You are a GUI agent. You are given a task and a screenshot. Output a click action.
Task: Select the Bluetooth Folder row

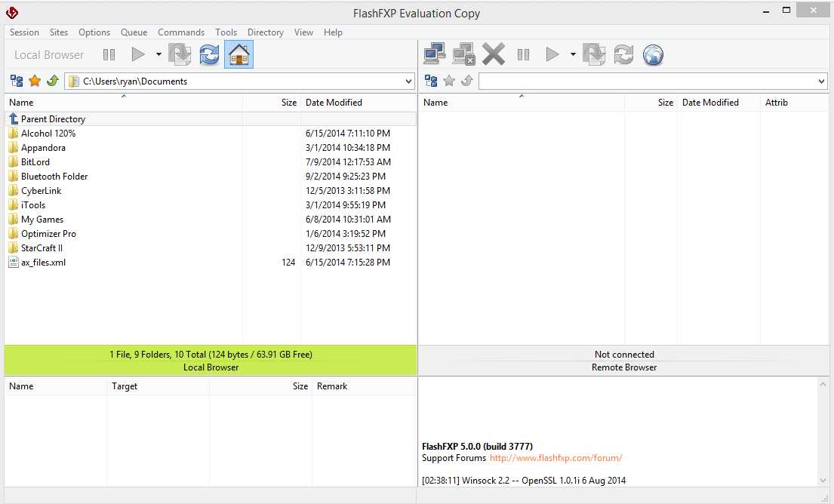coord(211,177)
